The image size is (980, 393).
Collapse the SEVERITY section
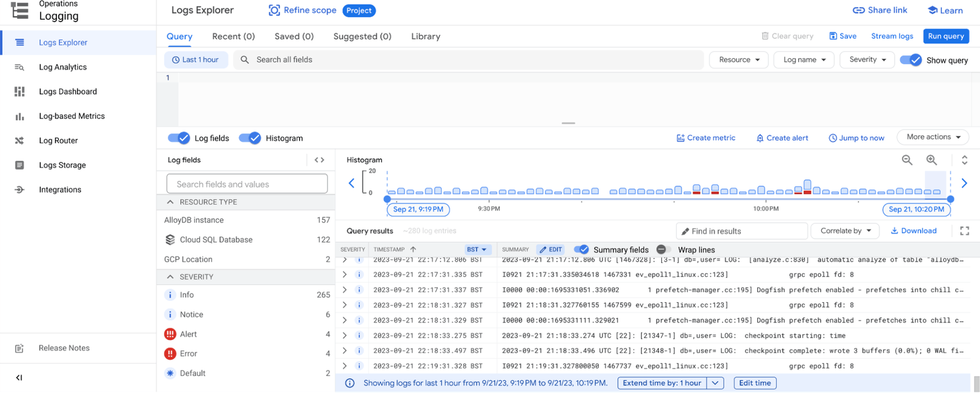coord(171,277)
